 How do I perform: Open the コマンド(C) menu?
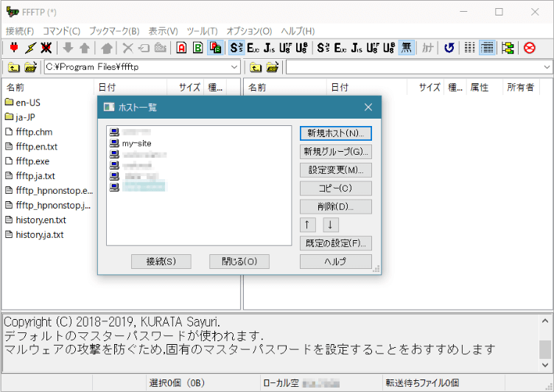pos(61,31)
